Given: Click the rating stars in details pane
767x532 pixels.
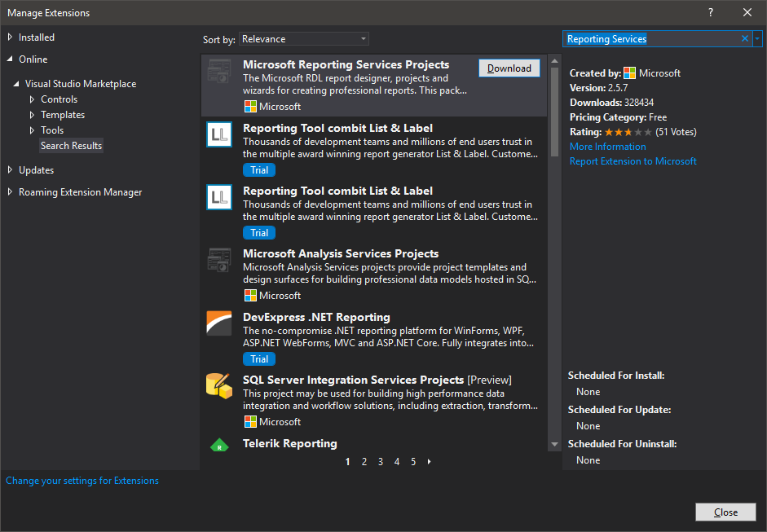Looking at the screenshot, I should point(628,132).
